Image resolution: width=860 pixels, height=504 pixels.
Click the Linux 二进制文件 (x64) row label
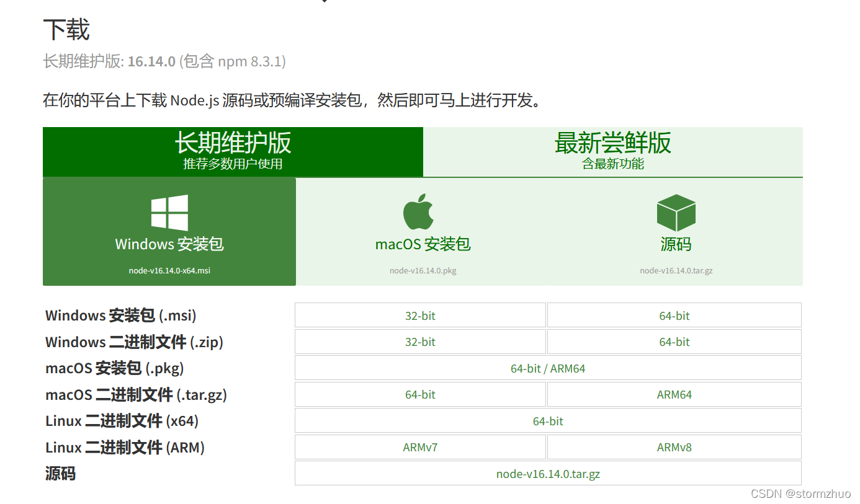(122, 421)
